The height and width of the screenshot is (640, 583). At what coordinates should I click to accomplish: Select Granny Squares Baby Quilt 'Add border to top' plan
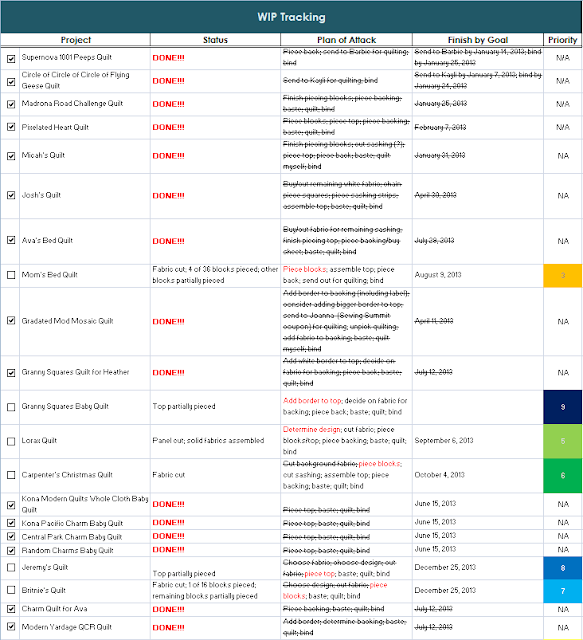click(x=346, y=407)
